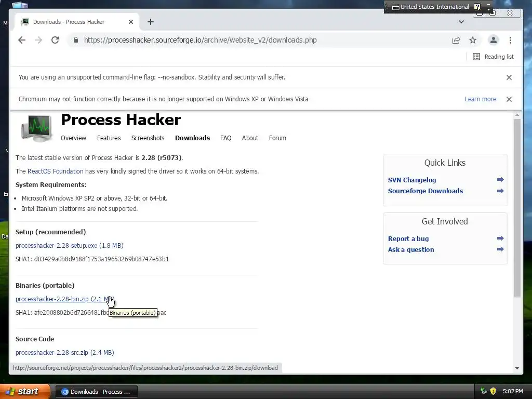
Task: Click the 2.28 (r5073) version text
Action: tap(162, 158)
